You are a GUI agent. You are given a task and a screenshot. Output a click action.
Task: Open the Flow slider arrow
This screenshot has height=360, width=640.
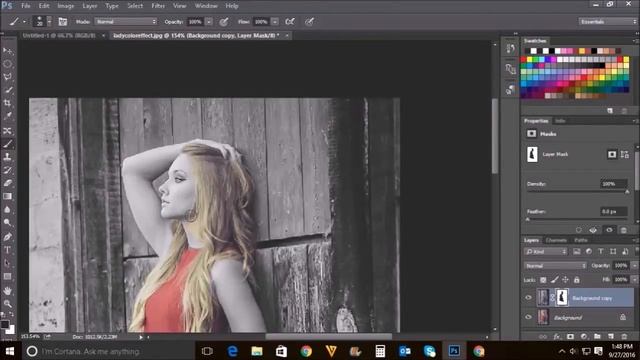[275, 22]
